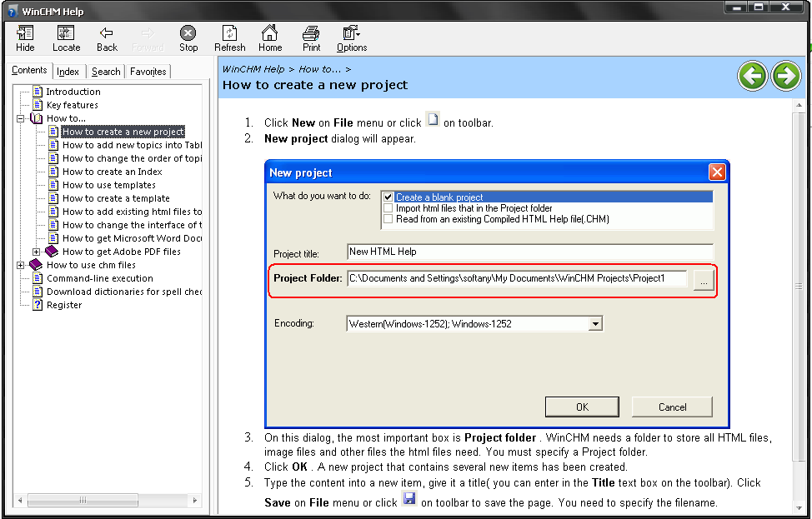The image size is (812, 519).
Task: Open Download dictionaries for spell check topic
Action: tap(124, 292)
